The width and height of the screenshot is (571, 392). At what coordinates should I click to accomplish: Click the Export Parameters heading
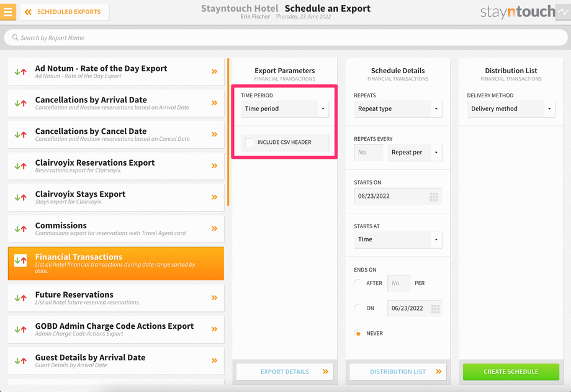pos(285,71)
